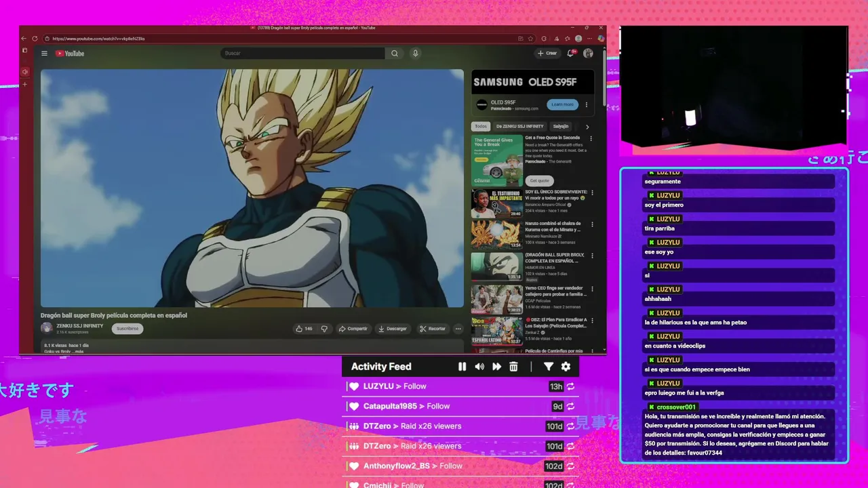868x488 pixels.
Task: Replay the Anthonyflow2_BS follow alert
Action: tap(571, 466)
